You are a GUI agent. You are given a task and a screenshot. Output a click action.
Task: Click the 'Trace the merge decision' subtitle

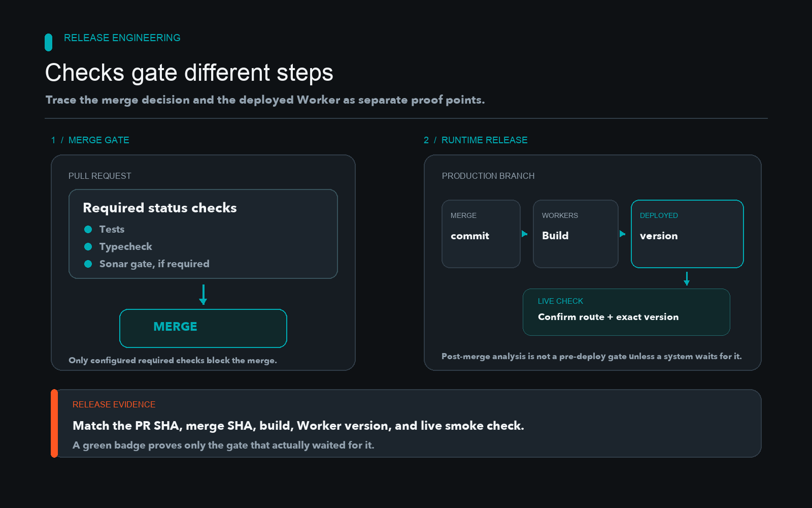click(265, 100)
